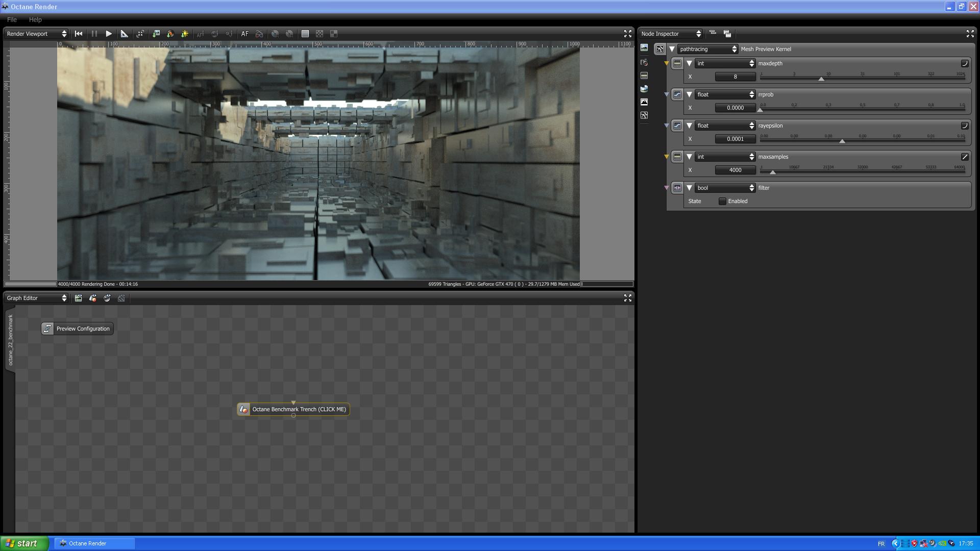Click the Windows start button
The height and width of the screenshot is (551, 980).
click(x=24, y=543)
